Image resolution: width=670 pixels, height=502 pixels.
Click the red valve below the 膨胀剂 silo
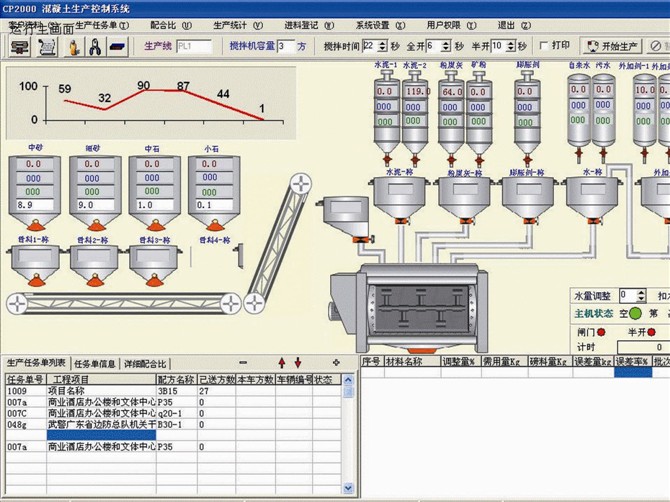pyautogui.click(x=527, y=160)
